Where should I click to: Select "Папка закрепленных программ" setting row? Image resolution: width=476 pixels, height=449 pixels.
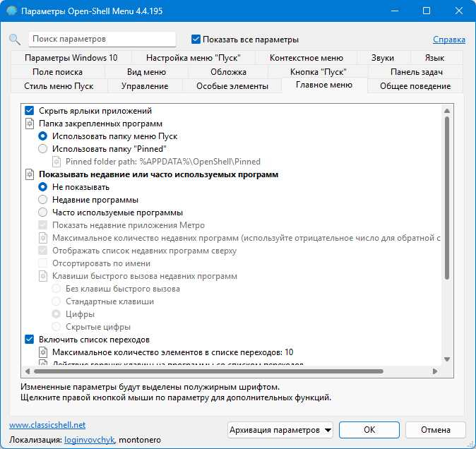click(x=100, y=124)
